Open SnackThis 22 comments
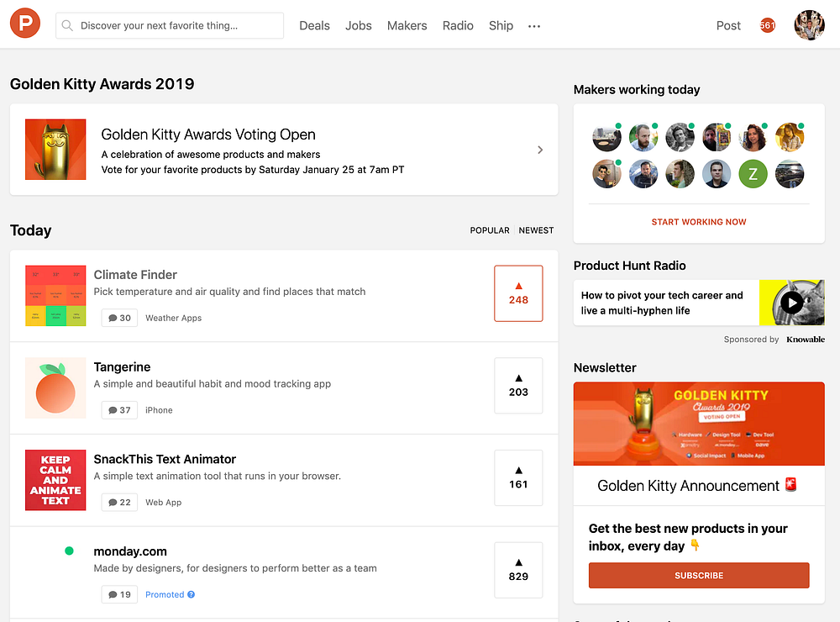Viewport: 840px width, 622px height. pyautogui.click(x=119, y=503)
